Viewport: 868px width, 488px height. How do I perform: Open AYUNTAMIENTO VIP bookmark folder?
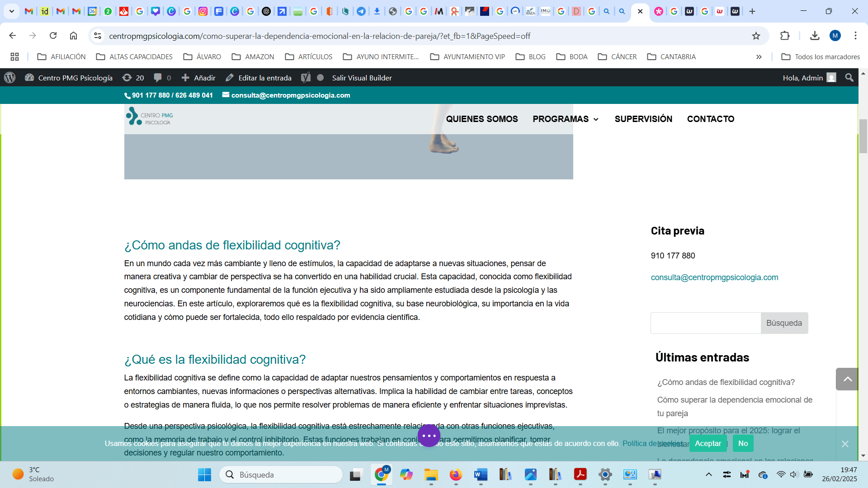click(467, 57)
